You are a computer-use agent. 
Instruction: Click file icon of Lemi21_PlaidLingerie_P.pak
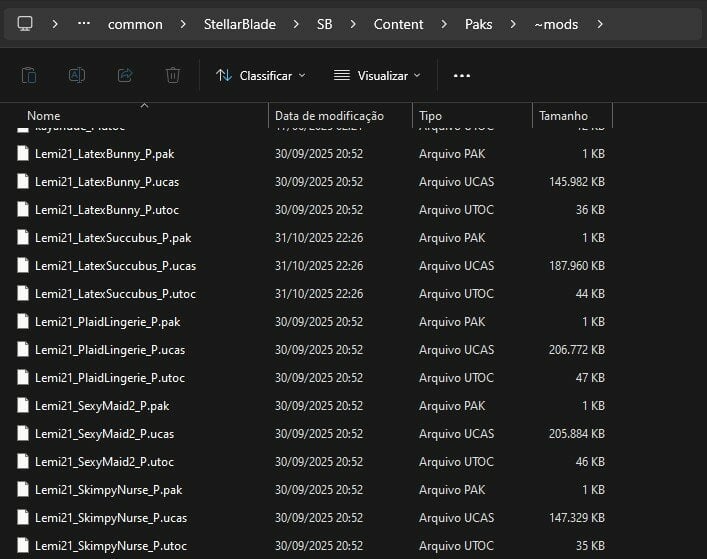coord(23,321)
